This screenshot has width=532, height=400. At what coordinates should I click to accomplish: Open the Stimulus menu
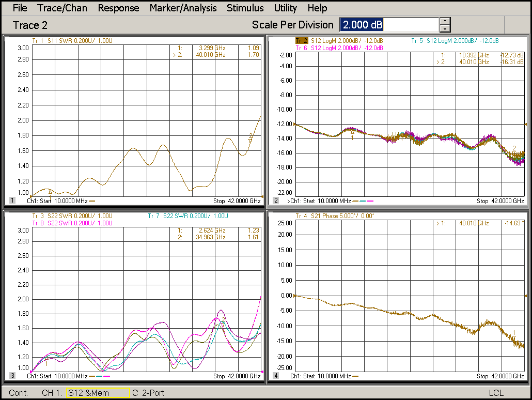click(245, 8)
